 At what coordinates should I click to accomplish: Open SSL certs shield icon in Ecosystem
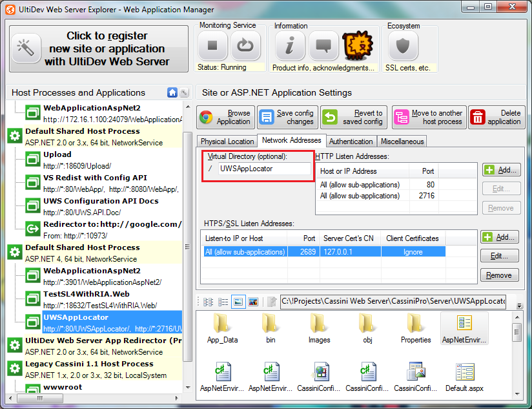point(403,45)
